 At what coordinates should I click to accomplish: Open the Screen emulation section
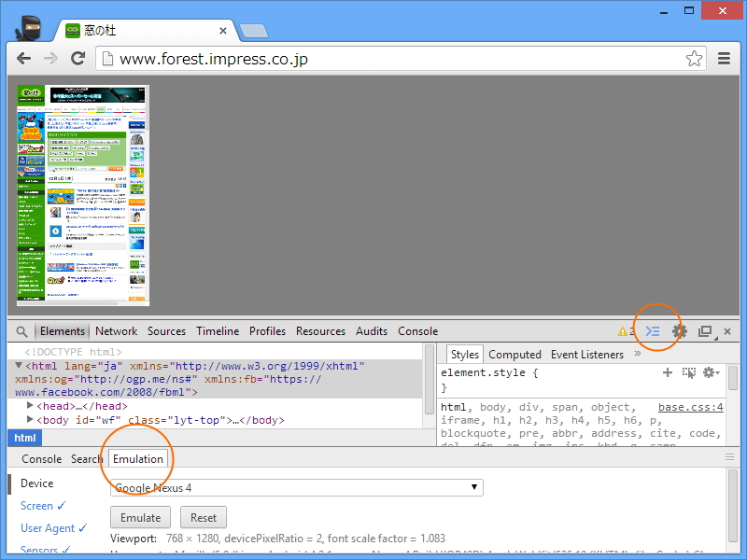click(x=43, y=506)
